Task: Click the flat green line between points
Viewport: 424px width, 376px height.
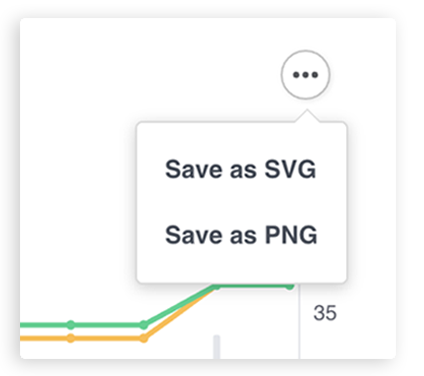Action: tap(107, 325)
